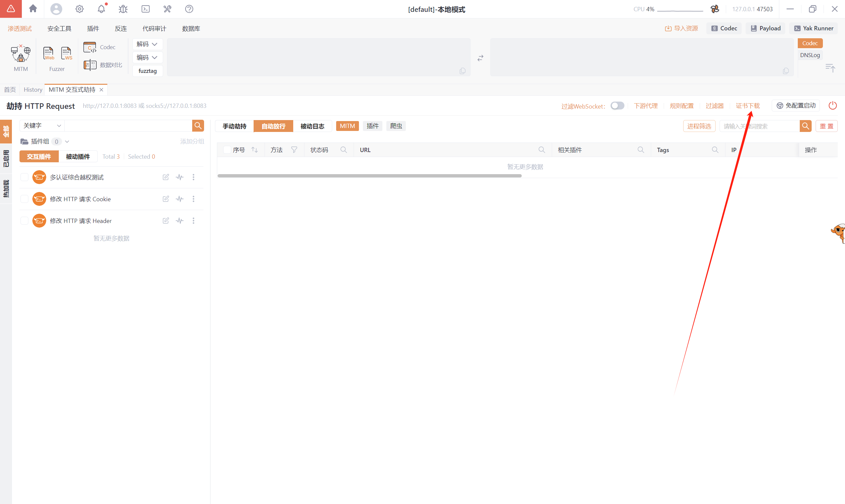Open the data compare (数据对比) tool
Image resolution: width=845 pixels, height=504 pixels.
pyautogui.click(x=103, y=65)
